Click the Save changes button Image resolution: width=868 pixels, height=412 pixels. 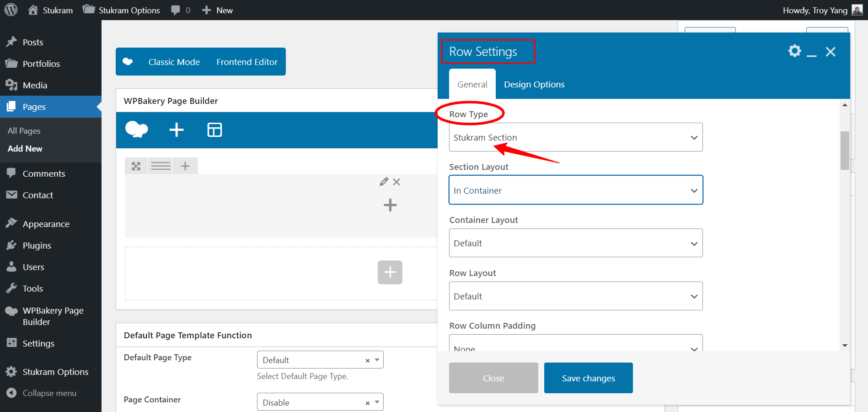(x=589, y=378)
